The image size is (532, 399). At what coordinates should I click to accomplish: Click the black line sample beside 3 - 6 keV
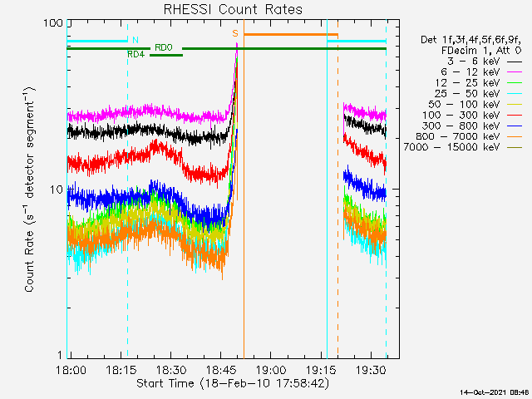[515, 62]
